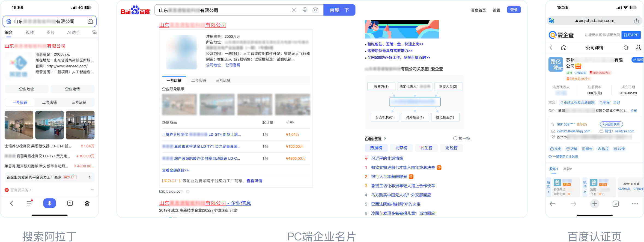Screen dimensions: 644x242
Task: Click 登录 button on PC page
Action: (514, 10)
